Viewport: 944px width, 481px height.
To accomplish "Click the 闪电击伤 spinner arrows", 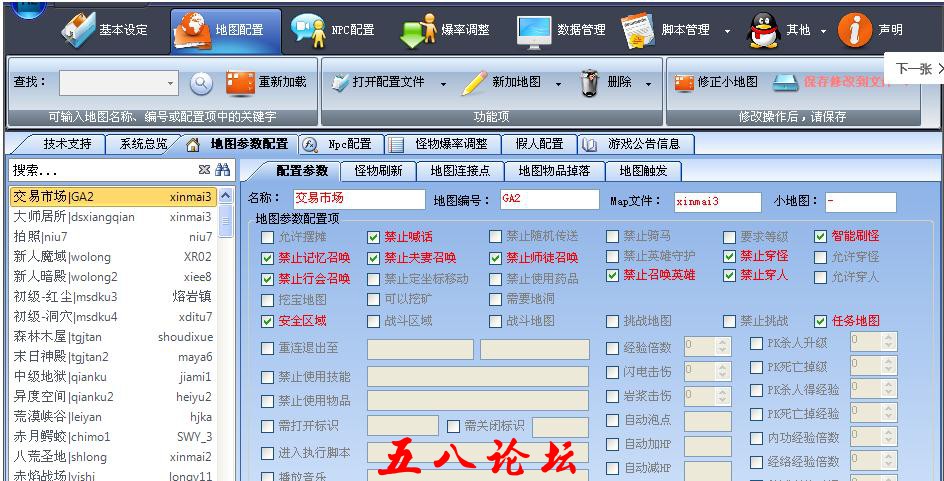I will (x=722, y=371).
